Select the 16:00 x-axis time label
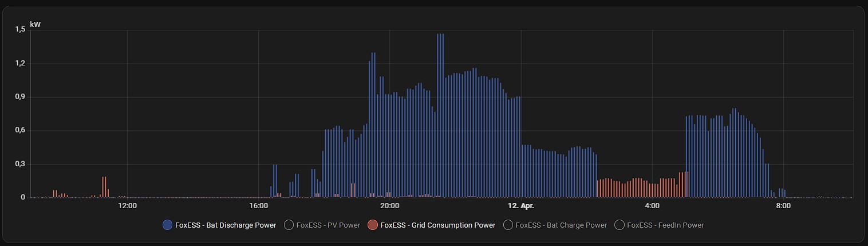The image size is (868, 246). (259, 206)
